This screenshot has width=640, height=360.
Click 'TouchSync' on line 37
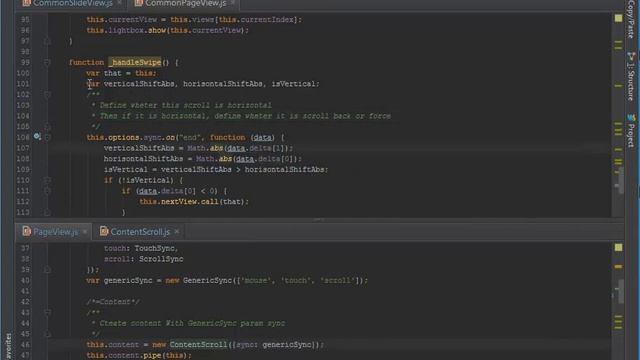[155, 248]
